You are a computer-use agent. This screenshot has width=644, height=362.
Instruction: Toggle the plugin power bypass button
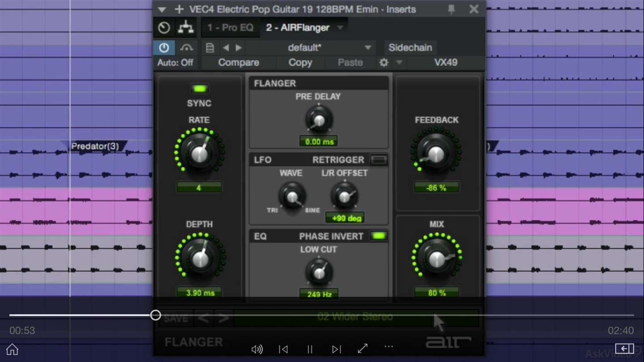pyautogui.click(x=164, y=48)
